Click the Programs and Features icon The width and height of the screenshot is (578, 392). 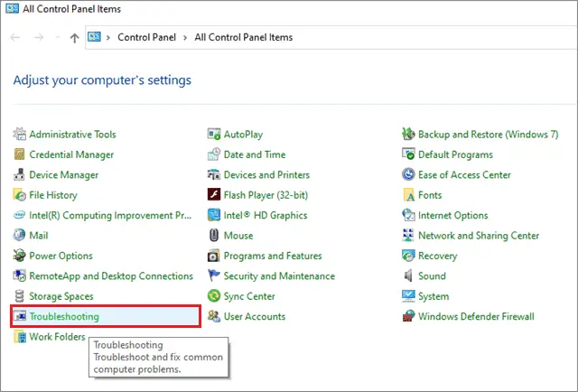(214, 256)
